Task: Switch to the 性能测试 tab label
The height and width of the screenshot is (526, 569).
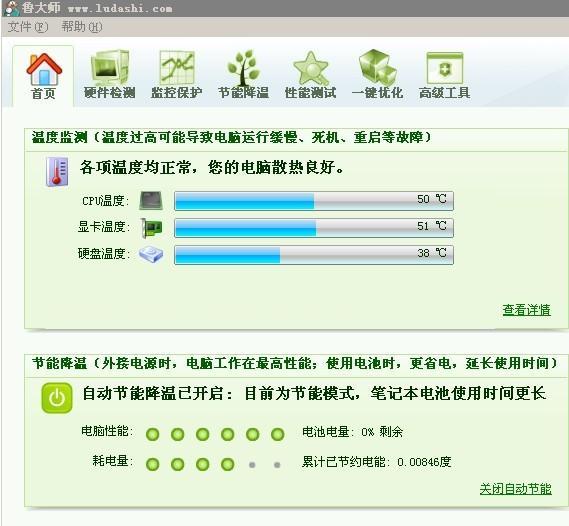Action: click(x=311, y=93)
